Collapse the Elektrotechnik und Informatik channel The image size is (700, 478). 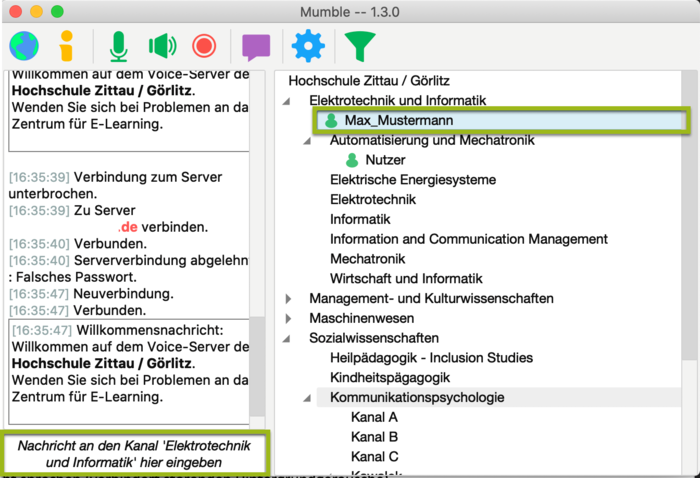[x=287, y=101]
